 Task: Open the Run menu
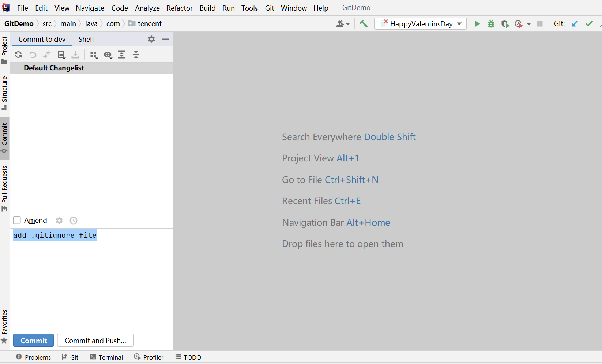coord(229,8)
